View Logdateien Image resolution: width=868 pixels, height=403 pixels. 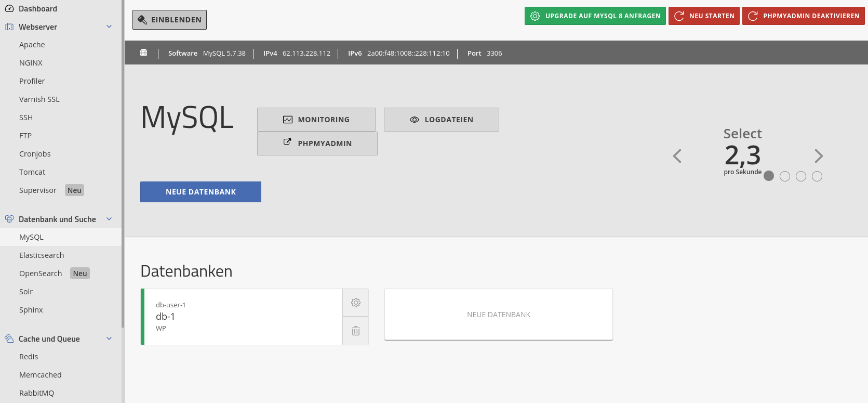coord(442,120)
